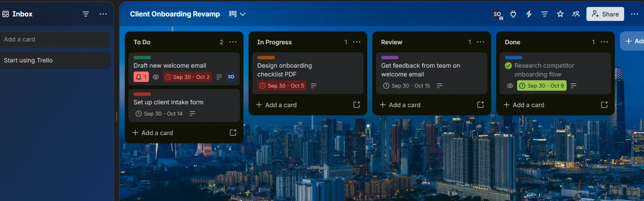Image resolution: width=644 pixels, height=201 pixels.
Task: Open the Done list actions menu
Action: point(604,42)
